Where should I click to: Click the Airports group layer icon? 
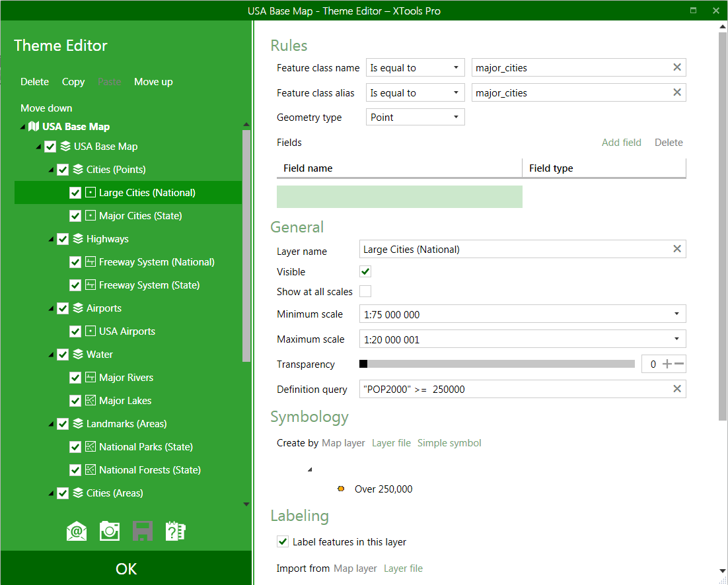[x=78, y=308]
